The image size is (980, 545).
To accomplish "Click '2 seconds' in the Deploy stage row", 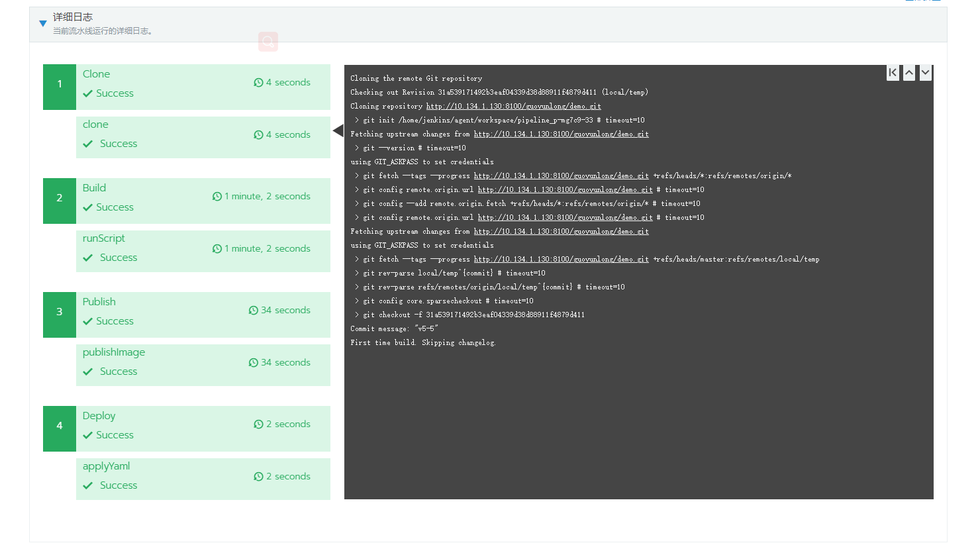I will pos(288,424).
